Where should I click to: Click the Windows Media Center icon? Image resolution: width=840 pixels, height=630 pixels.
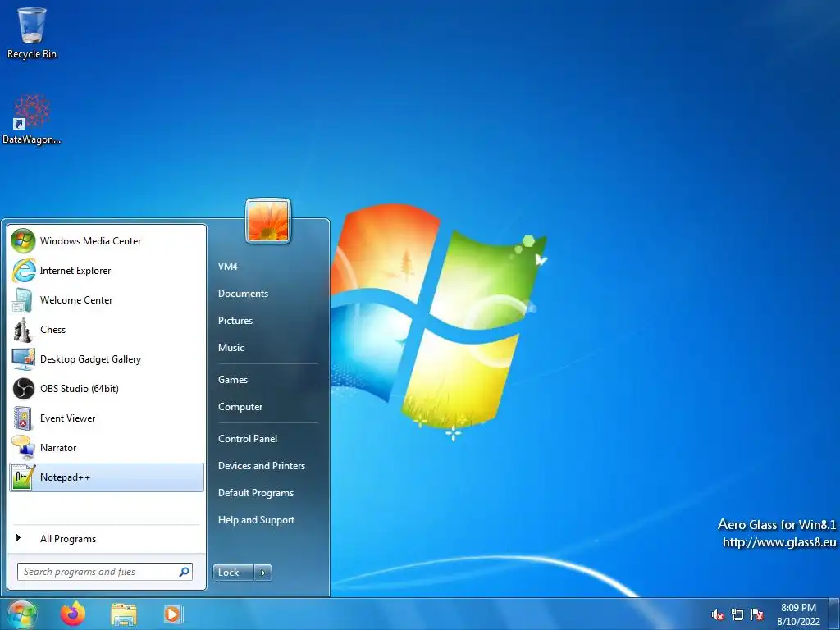(x=23, y=240)
